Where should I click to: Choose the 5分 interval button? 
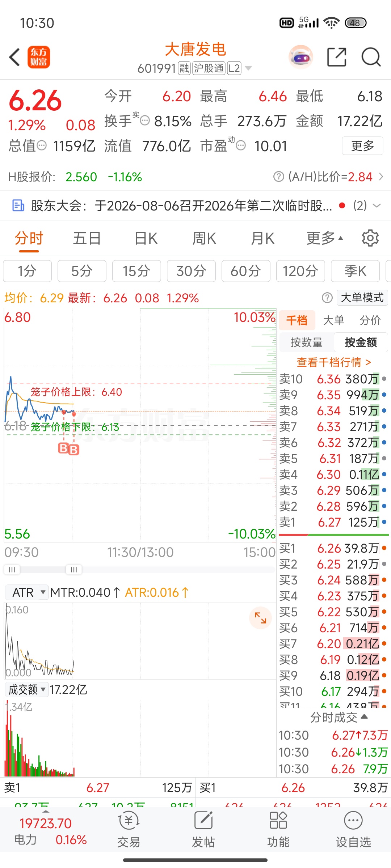pyautogui.click(x=82, y=271)
